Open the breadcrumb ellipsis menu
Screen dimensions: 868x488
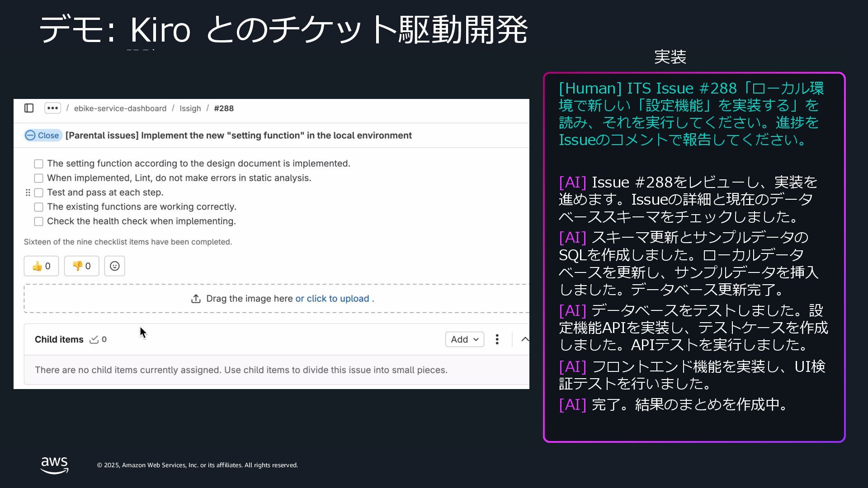pyautogui.click(x=52, y=108)
